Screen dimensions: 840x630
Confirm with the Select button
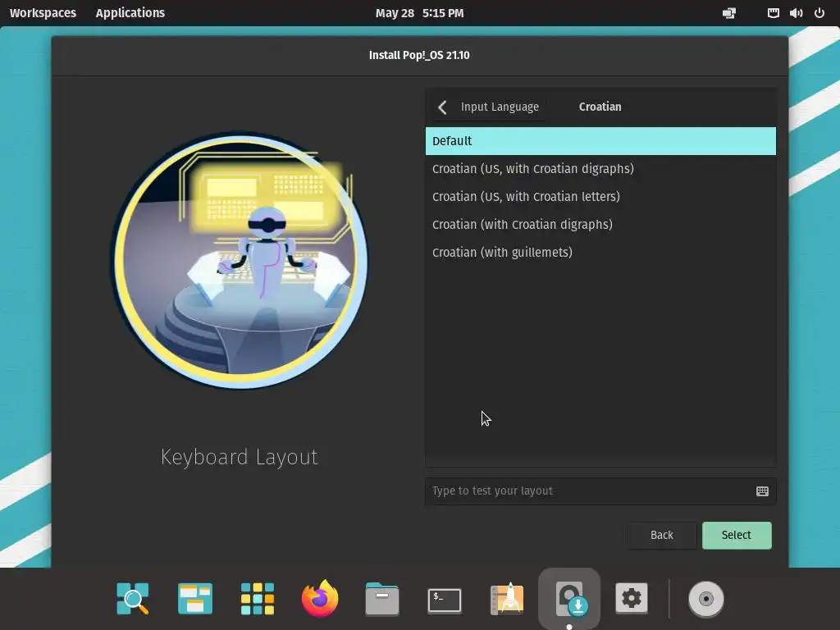tap(737, 535)
